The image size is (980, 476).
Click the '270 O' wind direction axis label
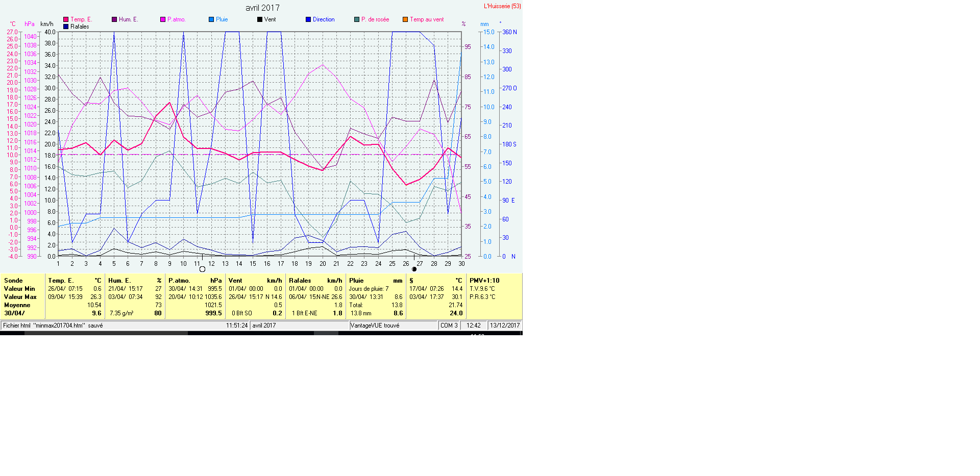tap(509, 88)
